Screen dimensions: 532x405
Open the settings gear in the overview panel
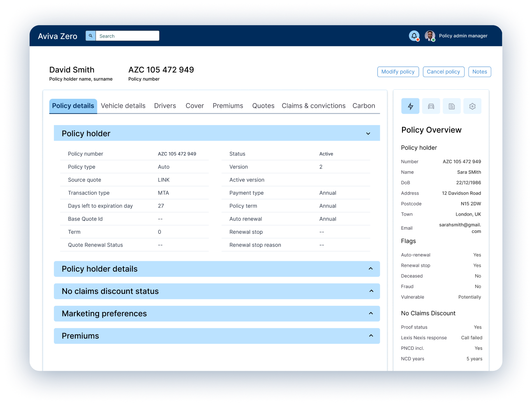pos(472,106)
